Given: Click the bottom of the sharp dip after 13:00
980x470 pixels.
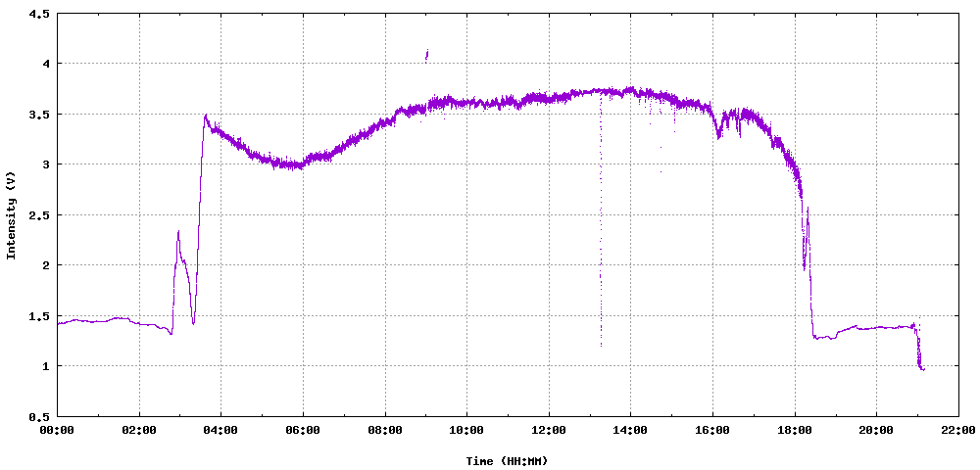Looking at the screenshot, I should 602,344.
